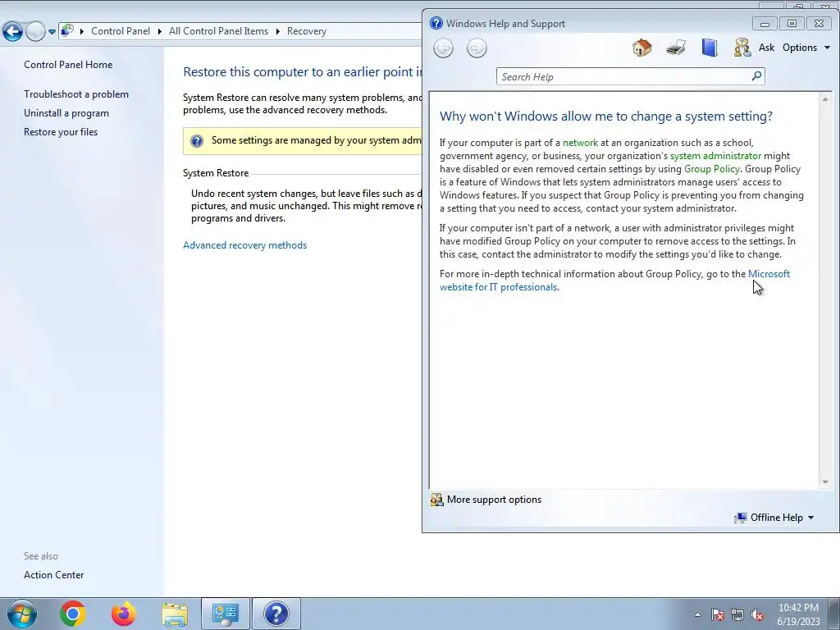Image resolution: width=840 pixels, height=630 pixels.
Task: Open the muted volume tray icon
Action: click(757, 614)
